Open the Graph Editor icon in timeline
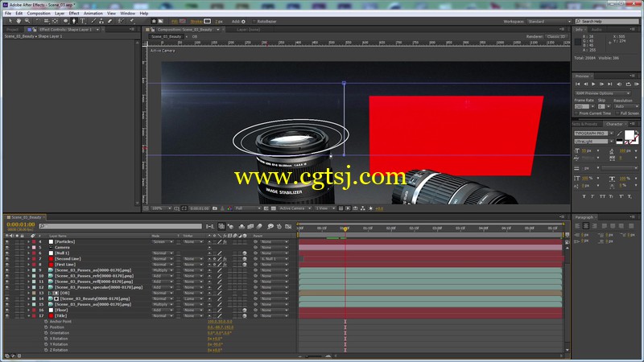Viewport: 644px width, 362px height. point(288,227)
